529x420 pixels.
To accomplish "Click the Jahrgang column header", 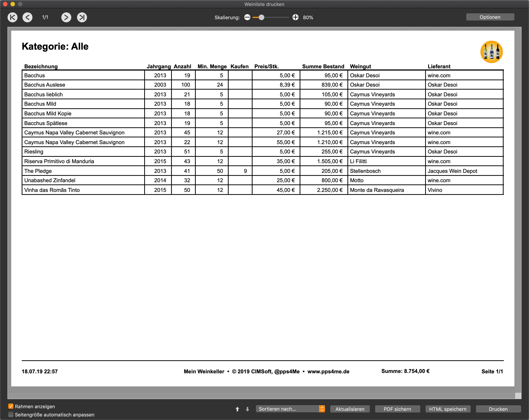I will pos(159,66).
